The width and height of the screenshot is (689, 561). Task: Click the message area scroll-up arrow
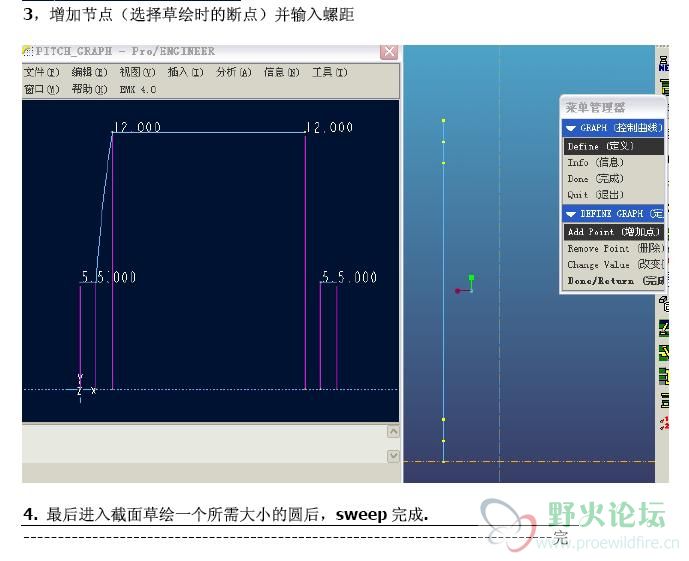393,432
